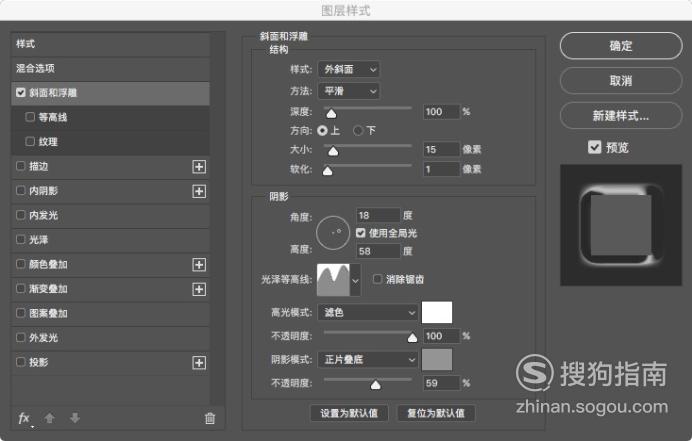The width and height of the screenshot is (692, 441).
Task: Click the 深度 percent input field
Action: [x=441, y=112]
